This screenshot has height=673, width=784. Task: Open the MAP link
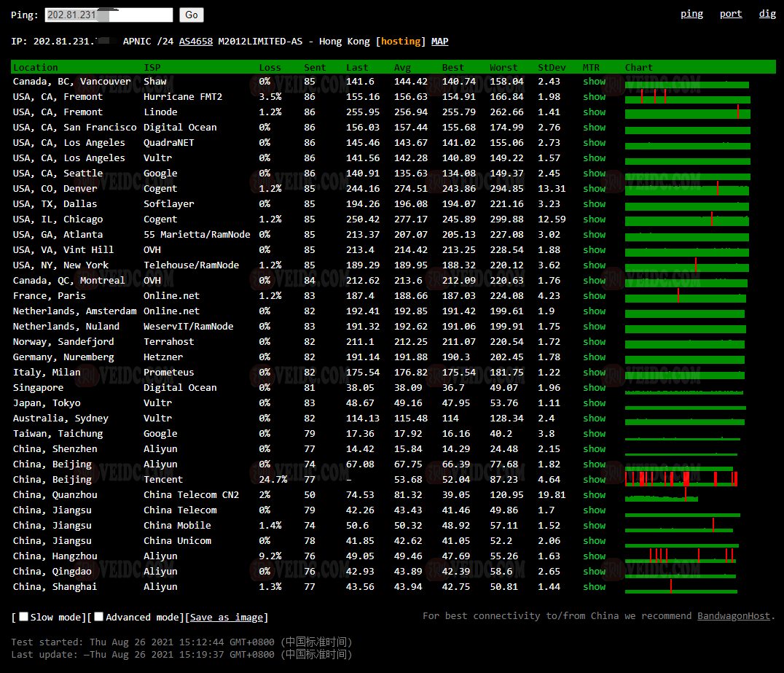(x=439, y=42)
